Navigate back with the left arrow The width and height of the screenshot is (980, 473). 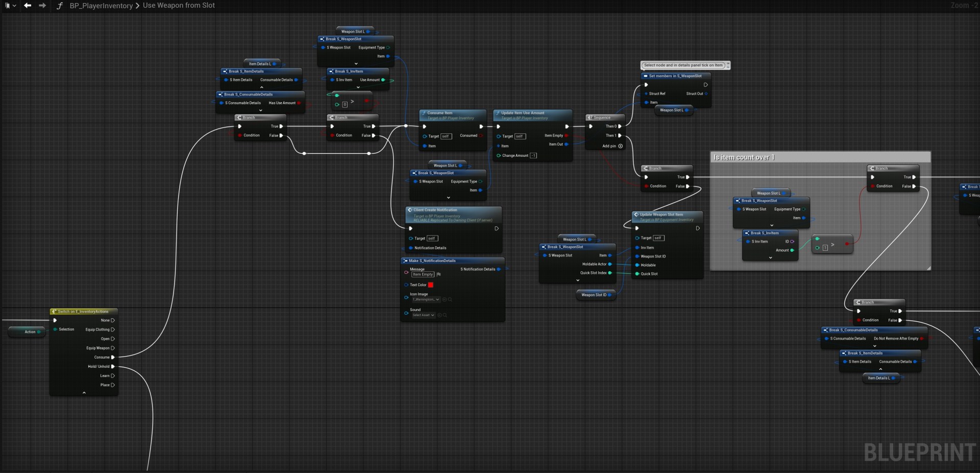tap(28, 6)
